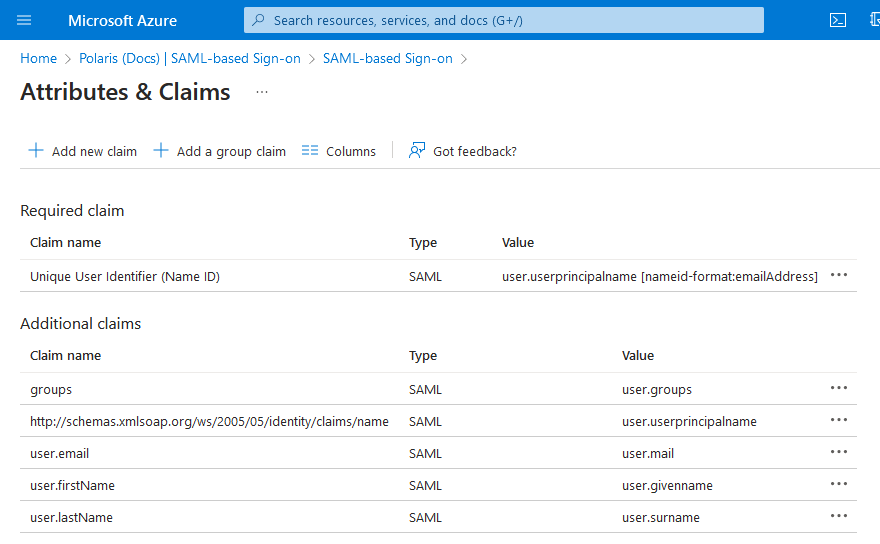The width and height of the screenshot is (880, 544).
Task: Click the Got feedback? icon
Action: [418, 151]
